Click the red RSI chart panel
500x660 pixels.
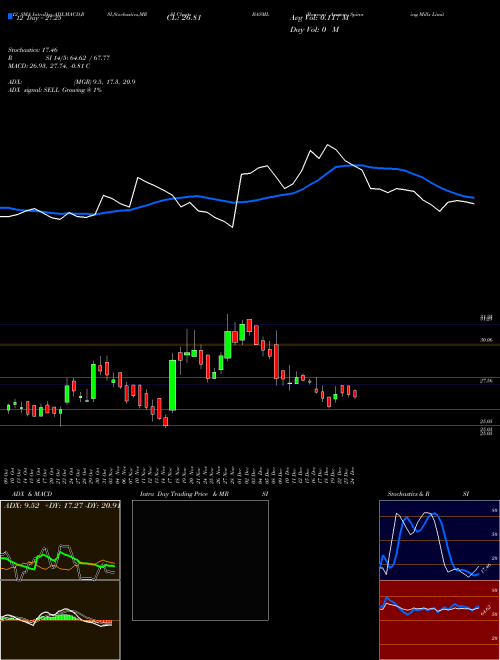pyautogui.click(x=439, y=620)
